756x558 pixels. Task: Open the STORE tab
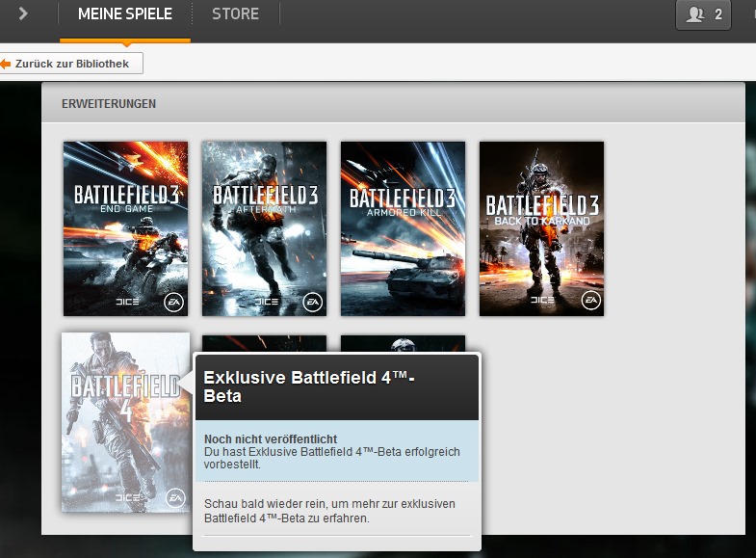[235, 14]
